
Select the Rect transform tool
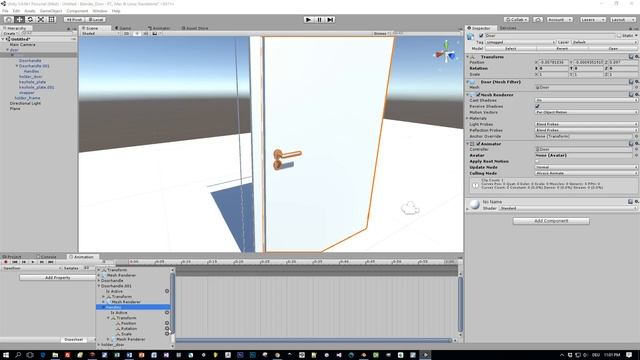click(51, 20)
